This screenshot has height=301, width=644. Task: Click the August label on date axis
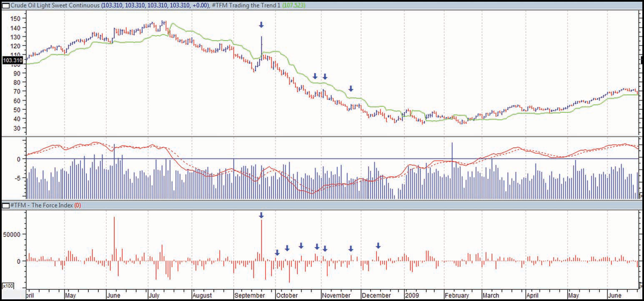click(x=203, y=295)
